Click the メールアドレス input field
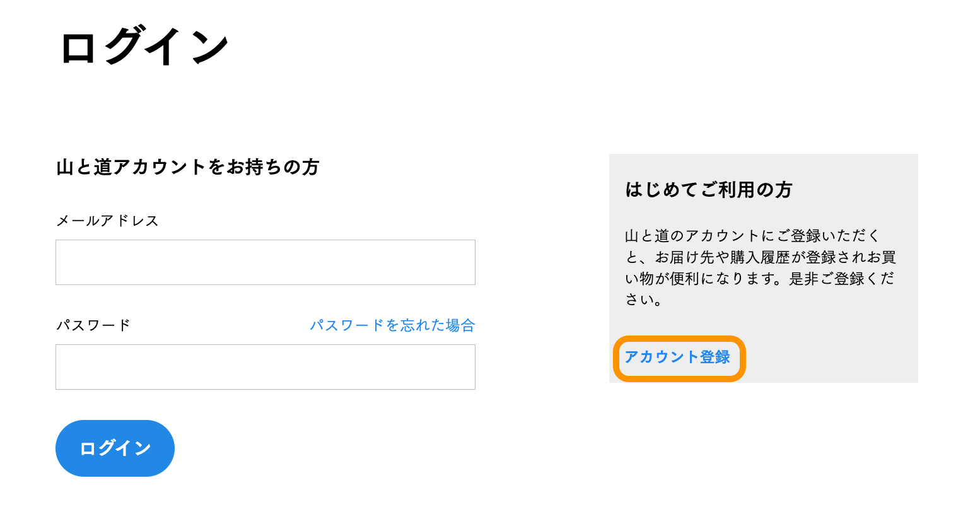Image resolution: width=980 pixels, height=507 pixels. click(265, 262)
